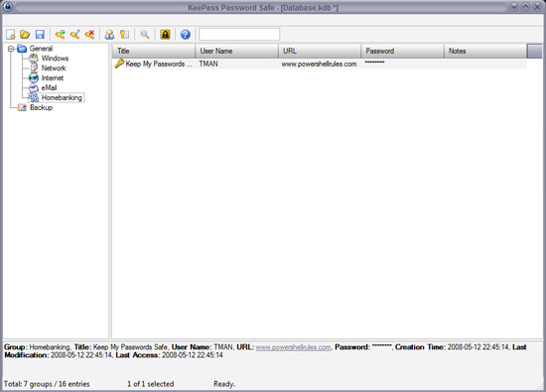The height and width of the screenshot is (392, 546).
Task: Open Find with the magnifier icon
Action: point(145,34)
